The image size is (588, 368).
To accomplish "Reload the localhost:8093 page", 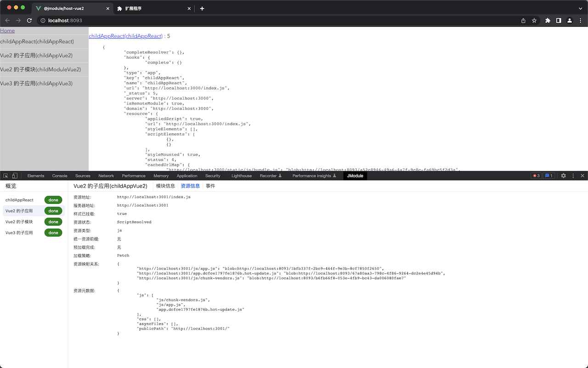I will pyautogui.click(x=29, y=21).
